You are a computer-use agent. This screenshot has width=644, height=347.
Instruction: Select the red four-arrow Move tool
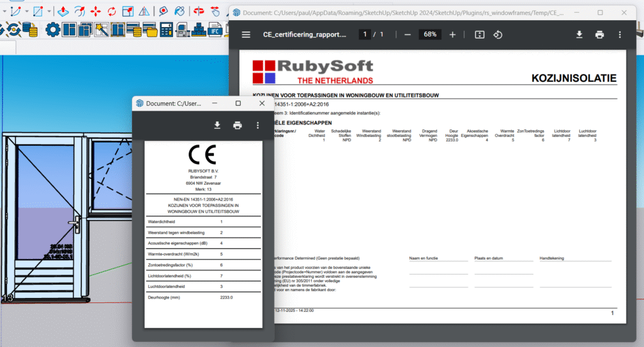click(x=96, y=11)
